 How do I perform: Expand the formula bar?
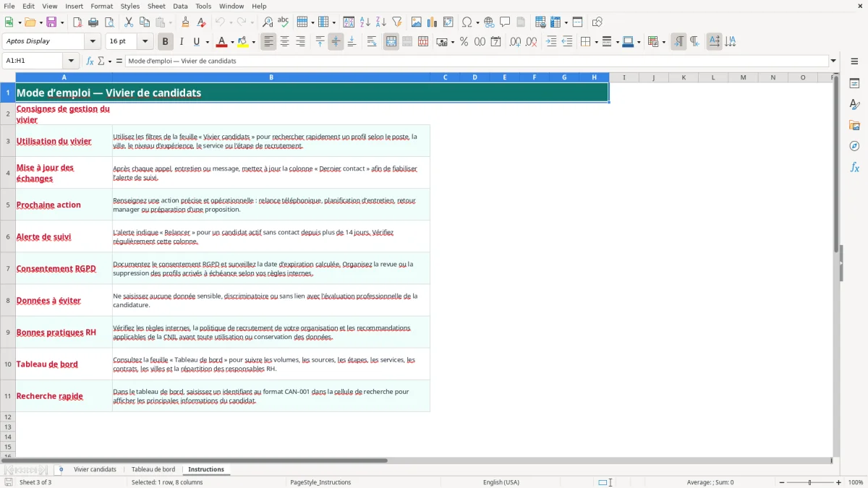click(x=833, y=61)
